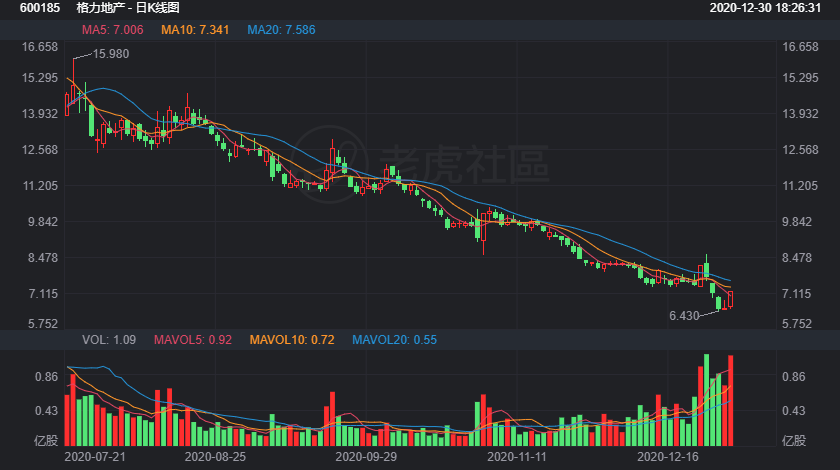
Task: Select the 格力地产 - 日K线图 title
Action: (119, 7)
